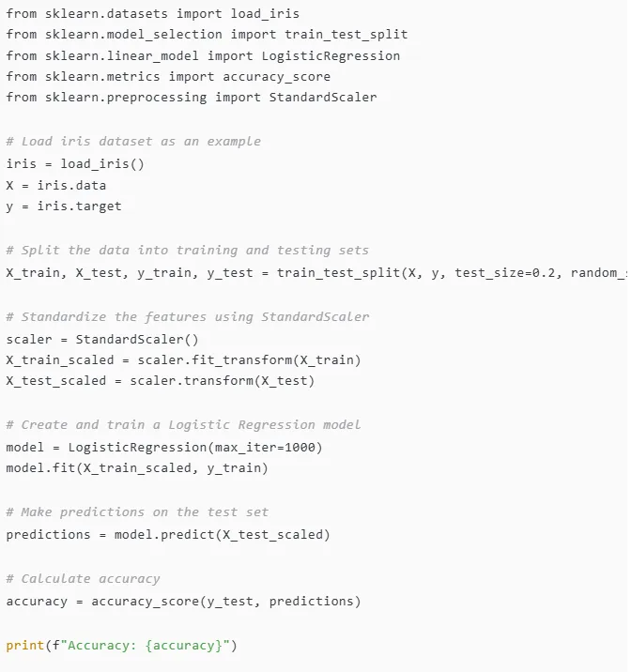The width and height of the screenshot is (631, 672).
Task: Click the 'Standardize the features' comment
Action: click(x=188, y=317)
